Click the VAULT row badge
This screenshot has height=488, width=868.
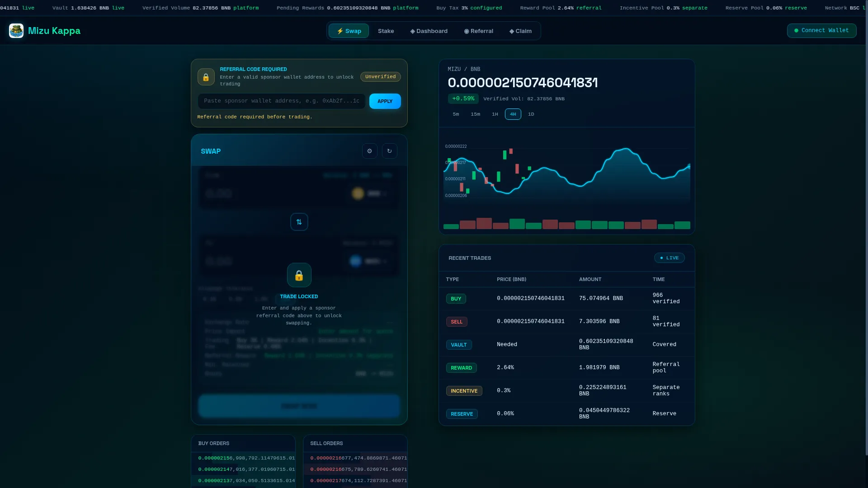459,345
